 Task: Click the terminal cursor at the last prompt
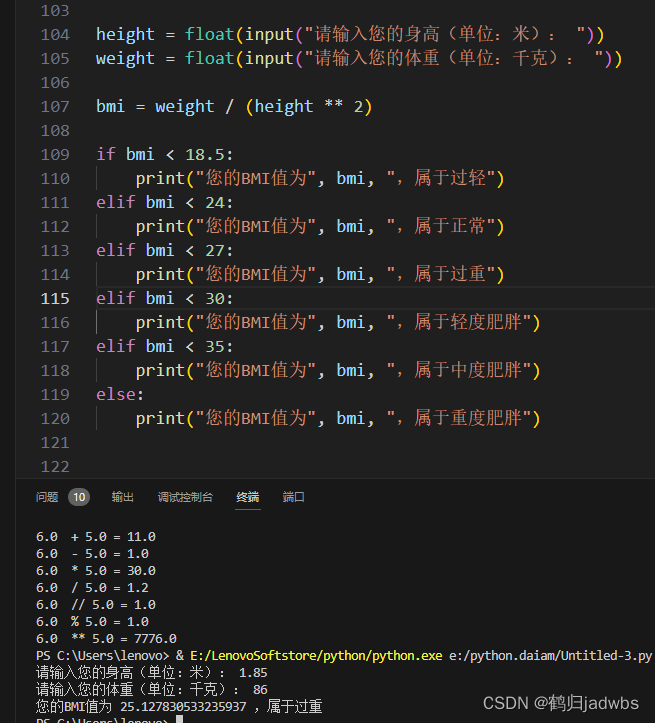180,719
